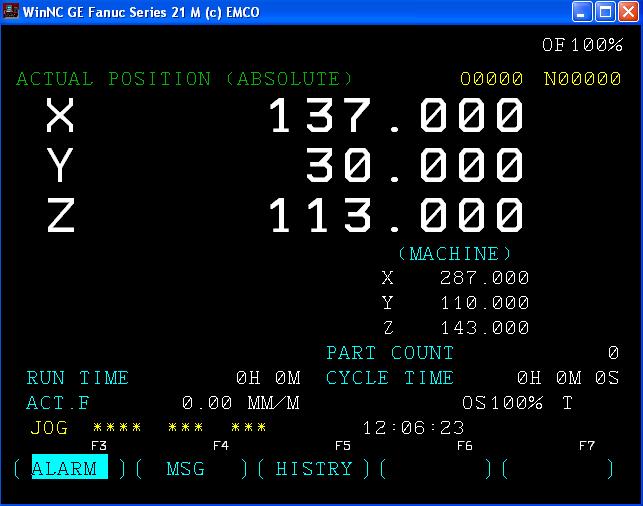Image resolution: width=643 pixels, height=506 pixels.
Task: Click the block number N00000
Action: [582, 79]
